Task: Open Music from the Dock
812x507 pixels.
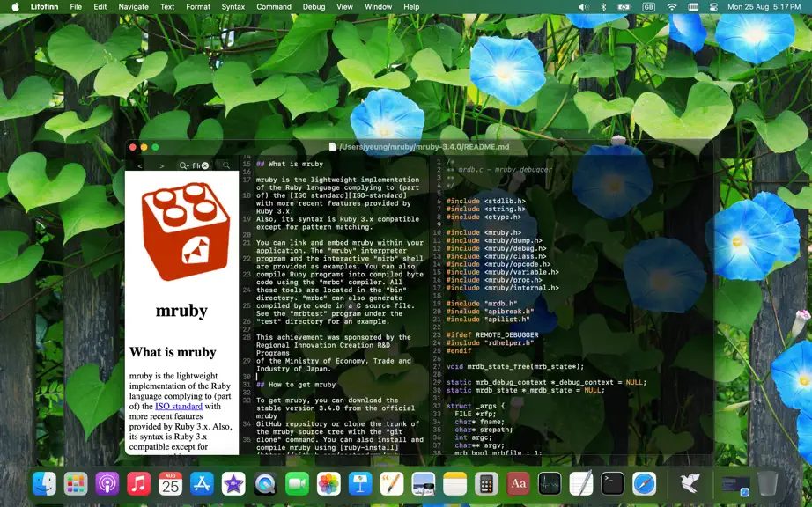Action: pos(139,484)
